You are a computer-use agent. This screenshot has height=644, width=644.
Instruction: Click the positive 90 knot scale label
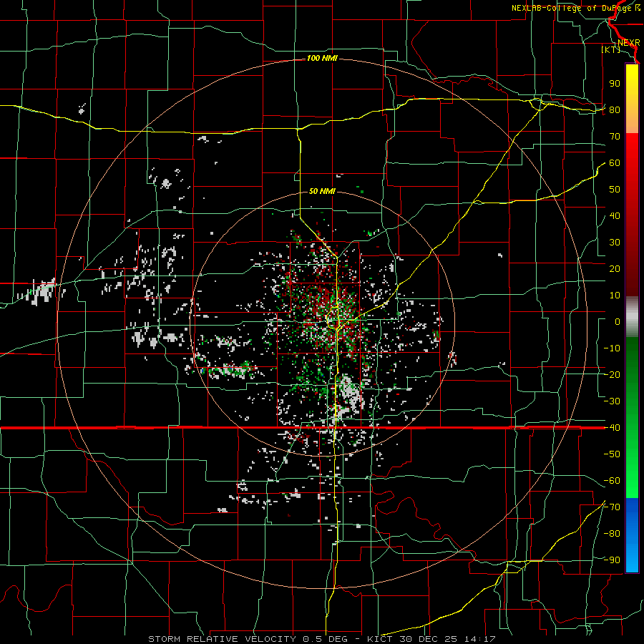[x=615, y=84]
